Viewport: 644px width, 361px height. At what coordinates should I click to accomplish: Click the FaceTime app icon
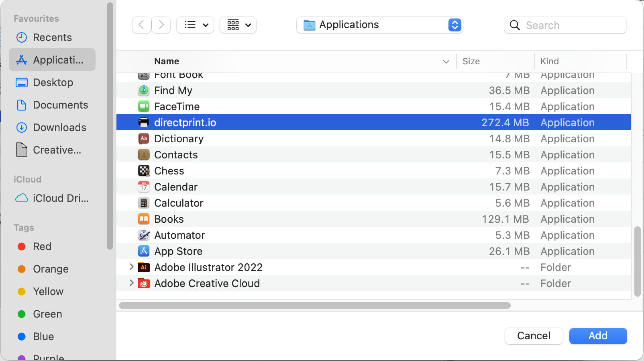pyautogui.click(x=144, y=107)
